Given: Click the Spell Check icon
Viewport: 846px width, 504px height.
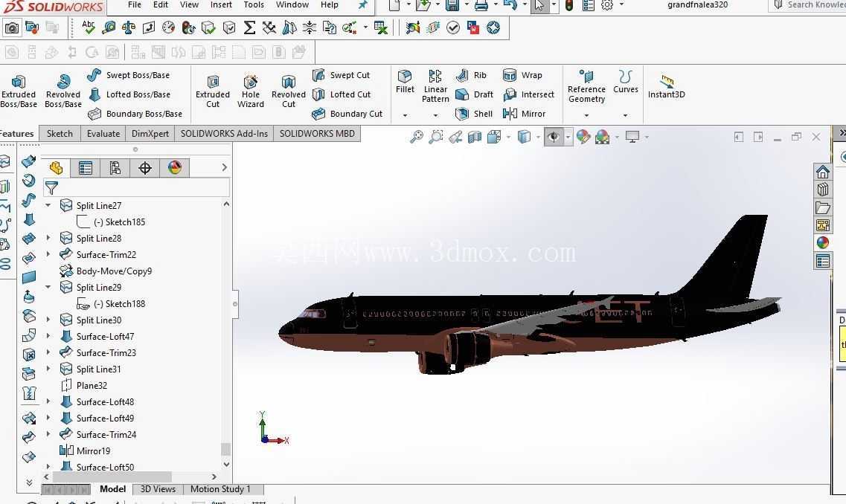Looking at the screenshot, I should point(89,27).
